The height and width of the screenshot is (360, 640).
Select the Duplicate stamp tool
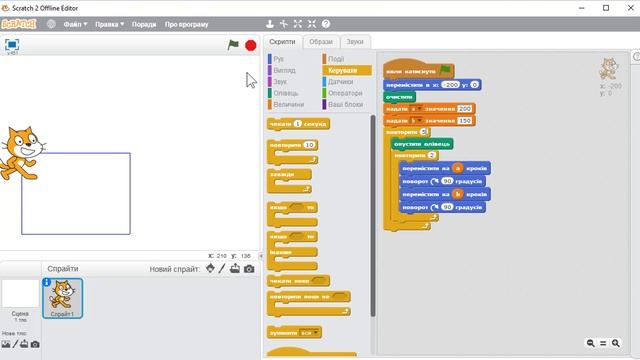[x=270, y=24]
